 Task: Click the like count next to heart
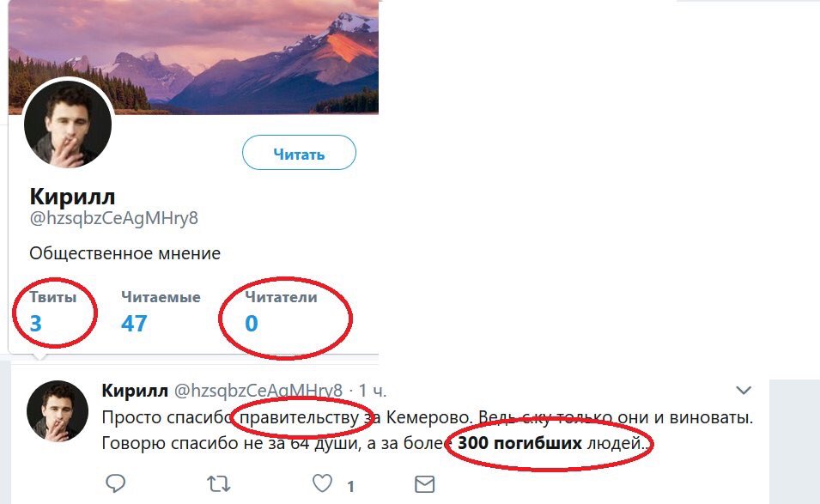[x=350, y=486]
